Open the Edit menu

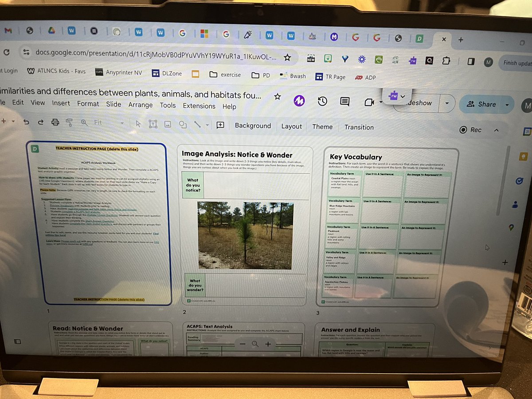click(x=18, y=102)
